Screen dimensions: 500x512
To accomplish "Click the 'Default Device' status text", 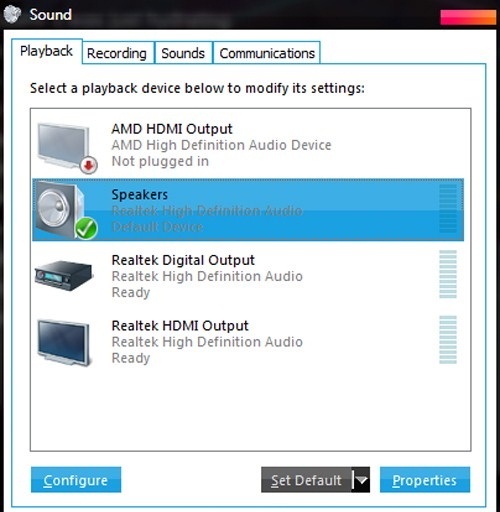I will (x=157, y=227).
